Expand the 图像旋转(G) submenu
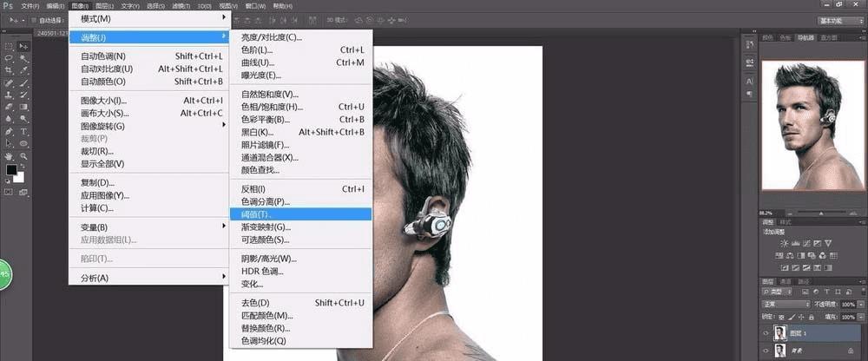 click(x=148, y=126)
